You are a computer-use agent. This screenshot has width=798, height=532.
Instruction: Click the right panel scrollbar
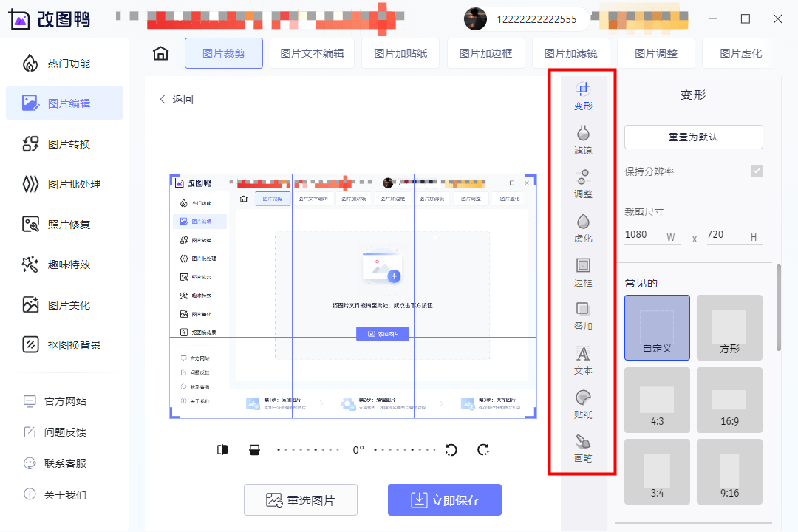(x=778, y=307)
